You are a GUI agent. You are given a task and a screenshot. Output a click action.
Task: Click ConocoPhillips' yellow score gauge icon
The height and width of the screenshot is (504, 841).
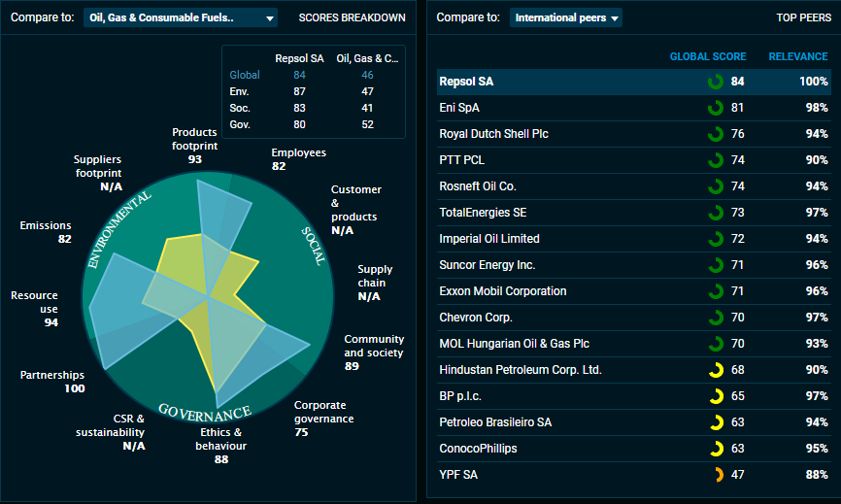pos(716,449)
